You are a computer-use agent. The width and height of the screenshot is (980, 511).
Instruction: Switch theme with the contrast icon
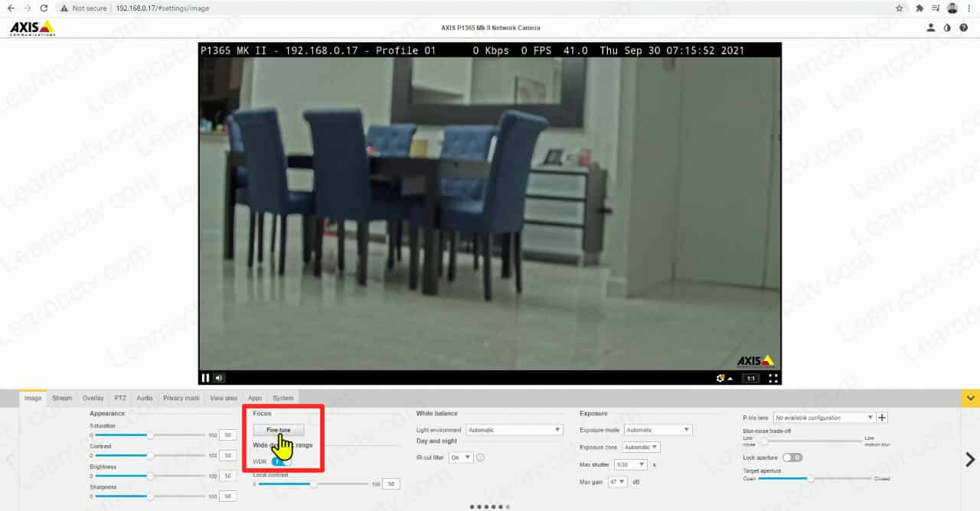947,28
